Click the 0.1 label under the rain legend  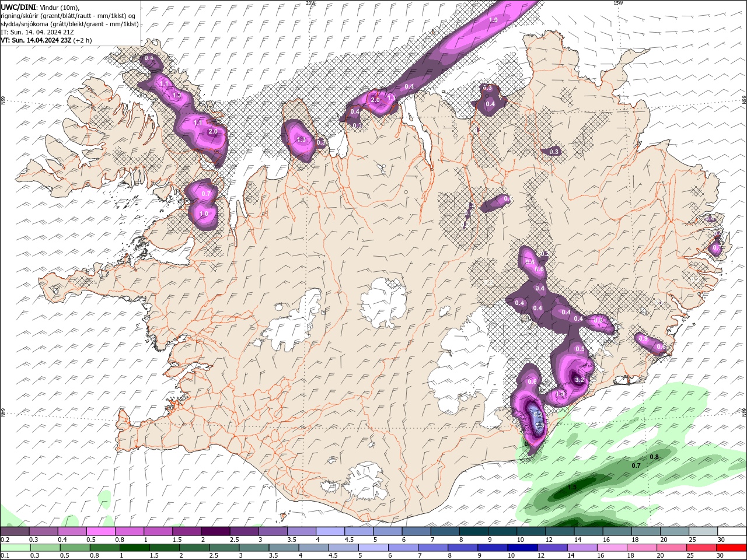click(x=5, y=556)
